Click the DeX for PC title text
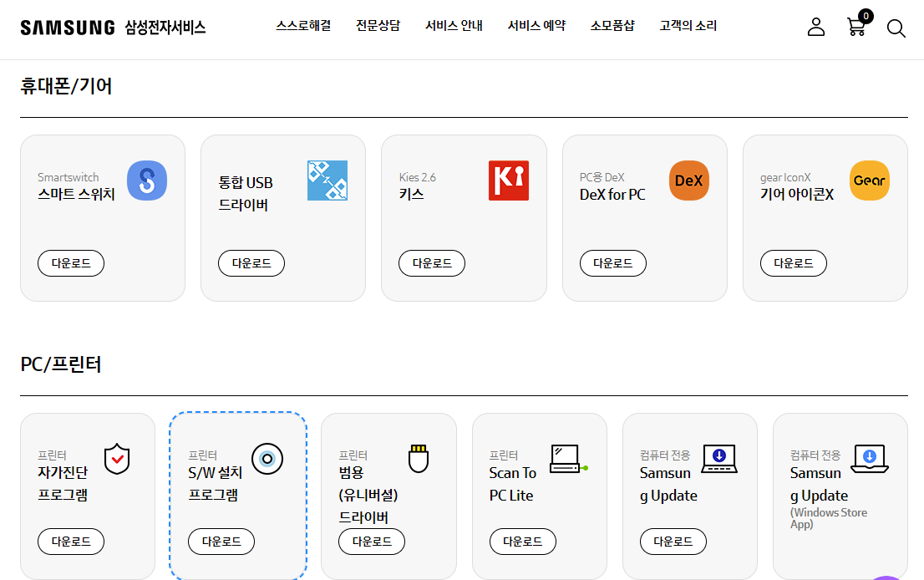924x580 pixels. click(612, 195)
